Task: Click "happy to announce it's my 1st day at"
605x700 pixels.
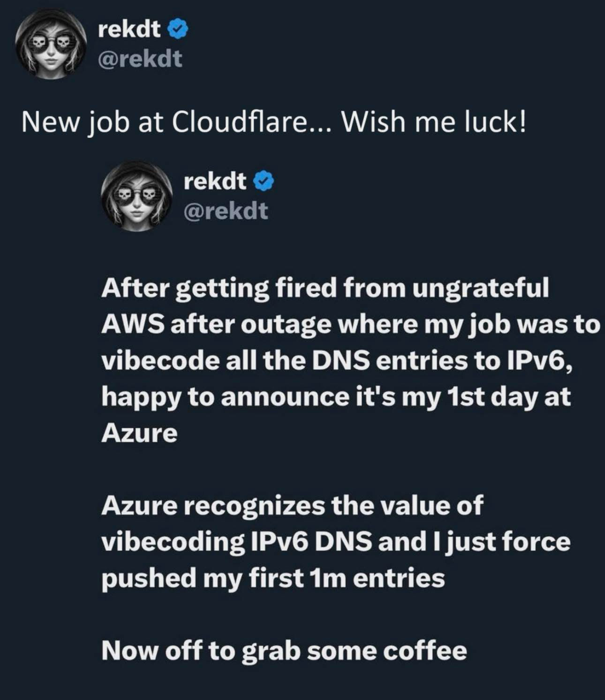Action: (336, 397)
